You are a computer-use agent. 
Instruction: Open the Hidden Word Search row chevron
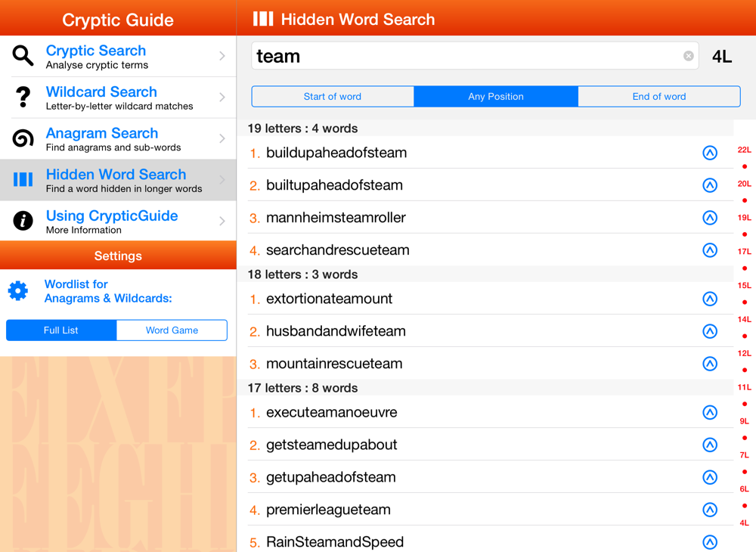pyautogui.click(x=222, y=179)
